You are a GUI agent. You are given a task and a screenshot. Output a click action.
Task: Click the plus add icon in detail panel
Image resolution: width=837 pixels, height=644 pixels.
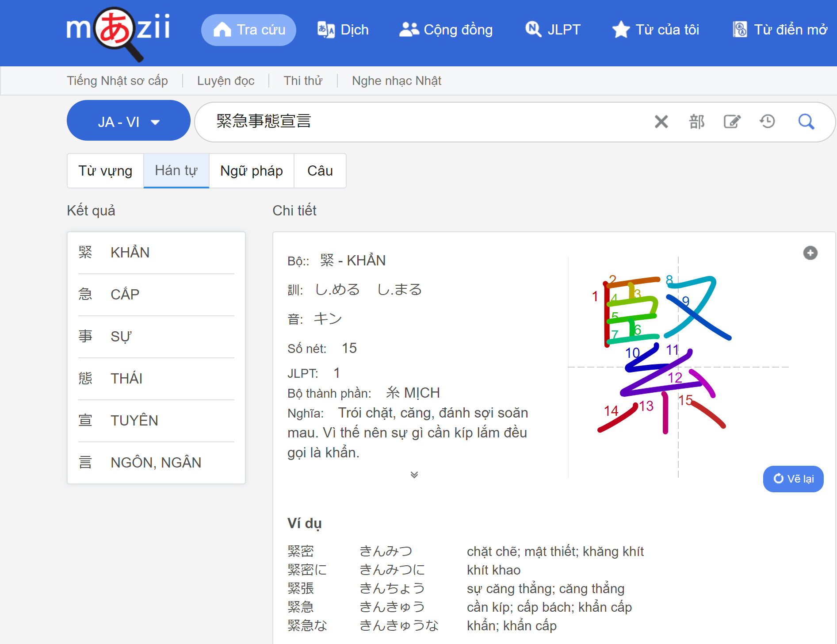pyautogui.click(x=810, y=253)
